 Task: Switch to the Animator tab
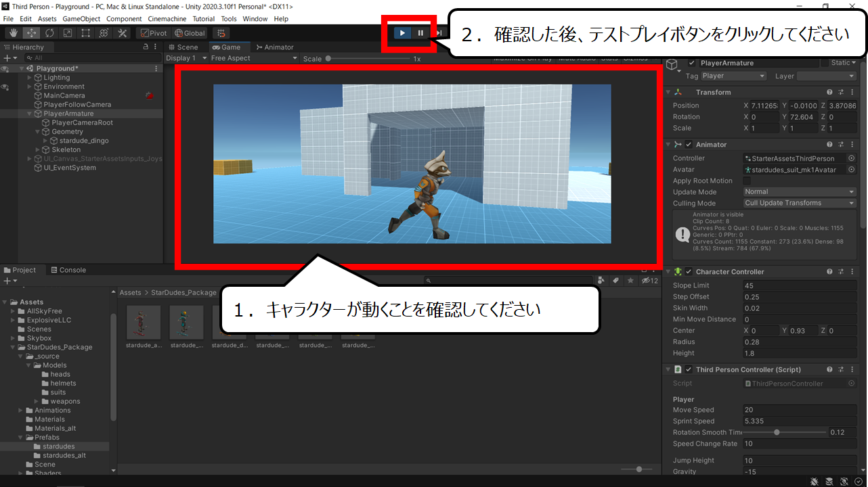[275, 47]
